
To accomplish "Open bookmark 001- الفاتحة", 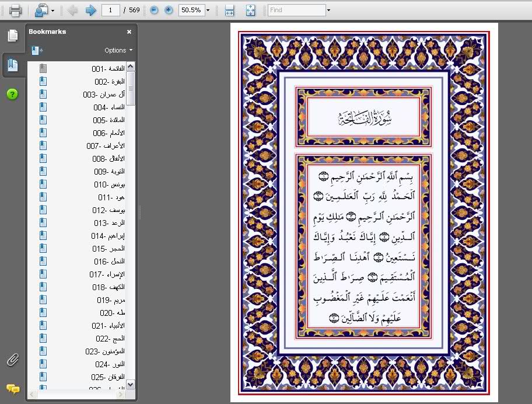I will pyautogui.click(x=108, y=68).
